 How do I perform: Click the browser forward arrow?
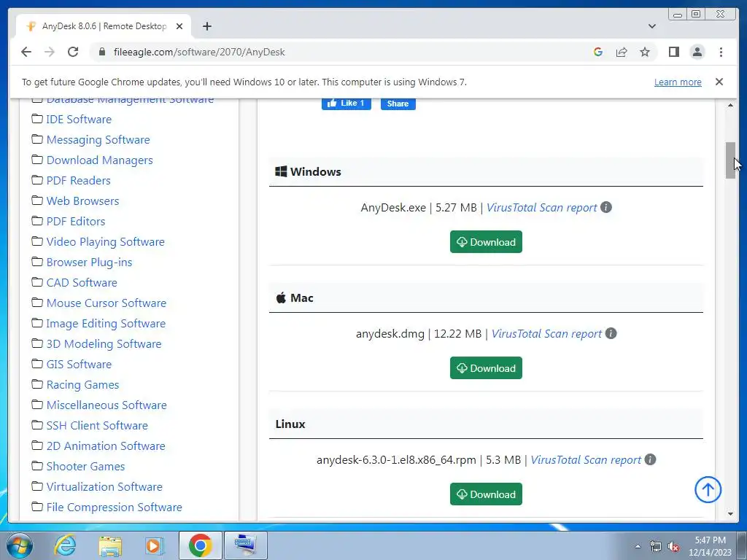pos(50,52)
